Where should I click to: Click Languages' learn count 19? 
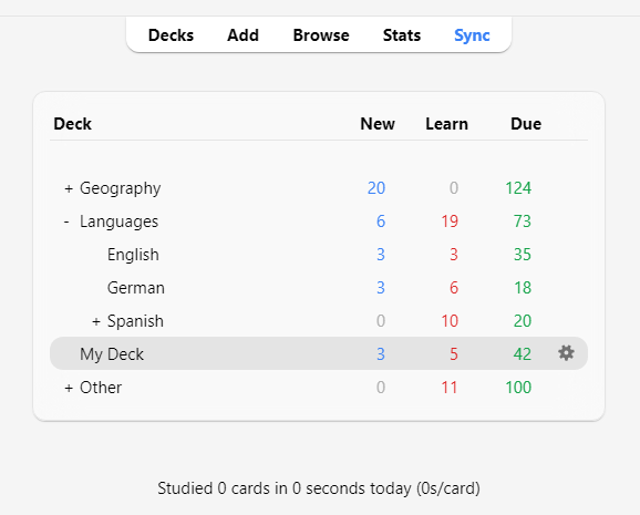pyautogui.click(x=449, y=222)
